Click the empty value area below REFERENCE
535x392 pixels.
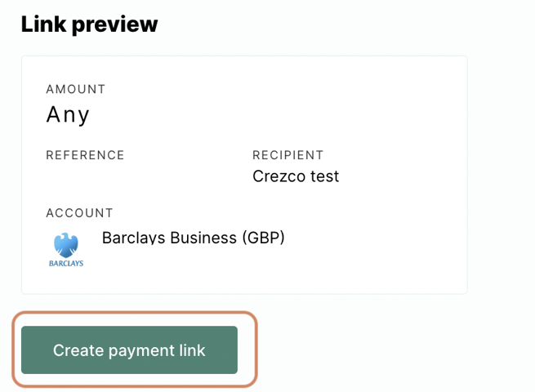136,176
